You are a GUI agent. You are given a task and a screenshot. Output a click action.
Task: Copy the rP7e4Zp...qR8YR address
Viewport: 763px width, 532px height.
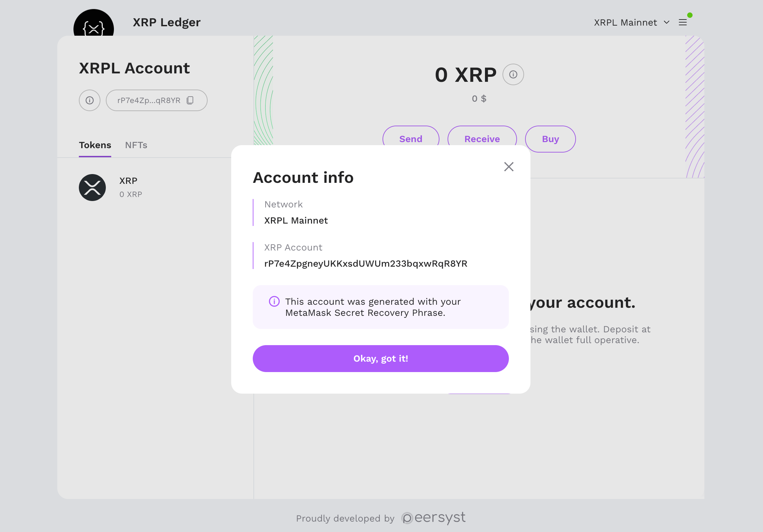tap(190, 100)
